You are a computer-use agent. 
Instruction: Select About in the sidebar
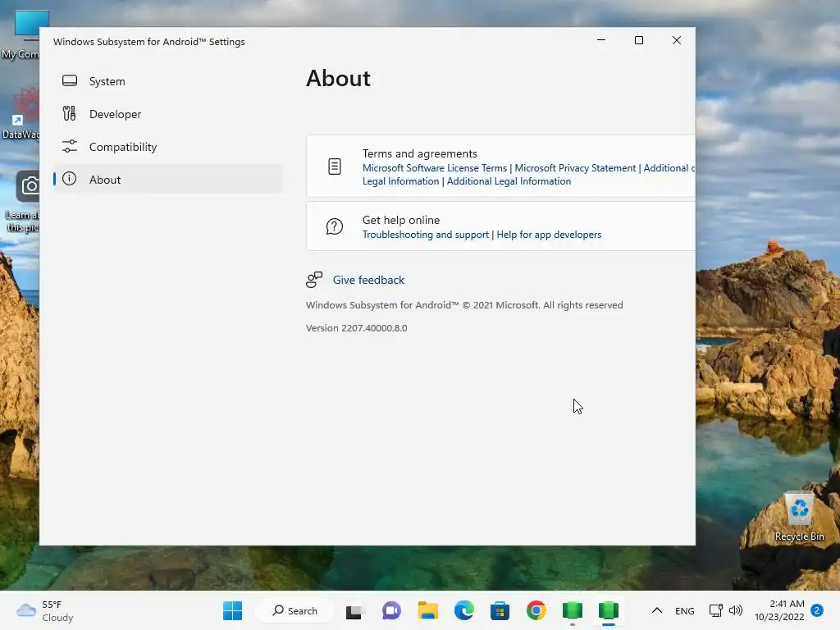pyautogui.click(x=167, y=180)
